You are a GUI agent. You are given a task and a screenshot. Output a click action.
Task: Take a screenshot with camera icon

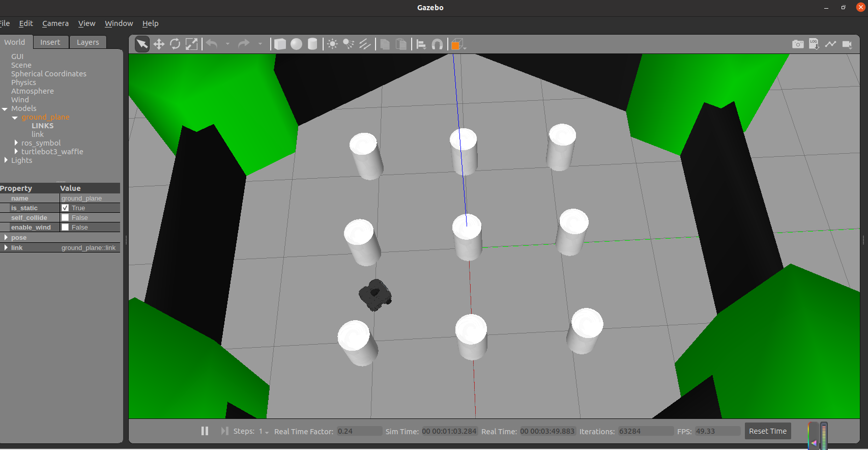798,44
